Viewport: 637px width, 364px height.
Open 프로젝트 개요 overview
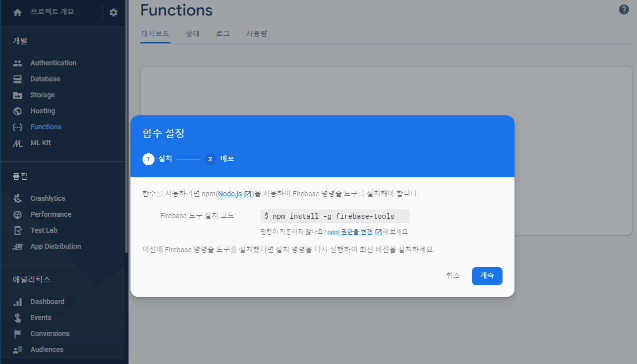(52, 12)
